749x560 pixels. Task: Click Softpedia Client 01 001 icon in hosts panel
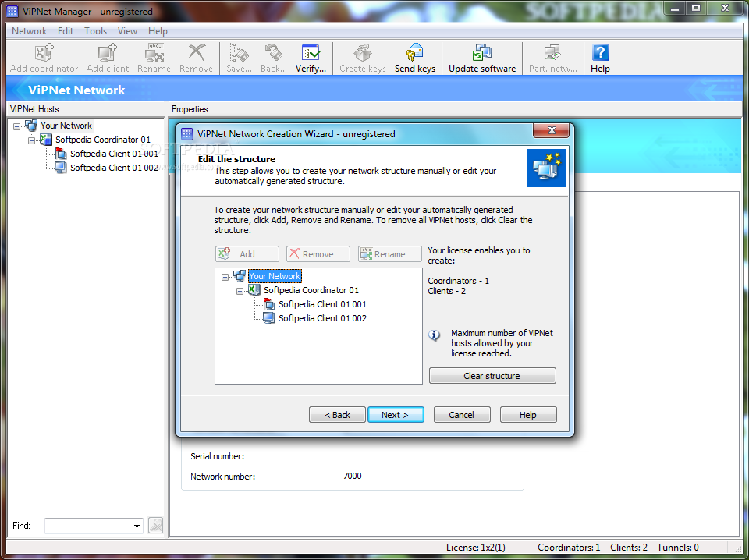[61, 153]
